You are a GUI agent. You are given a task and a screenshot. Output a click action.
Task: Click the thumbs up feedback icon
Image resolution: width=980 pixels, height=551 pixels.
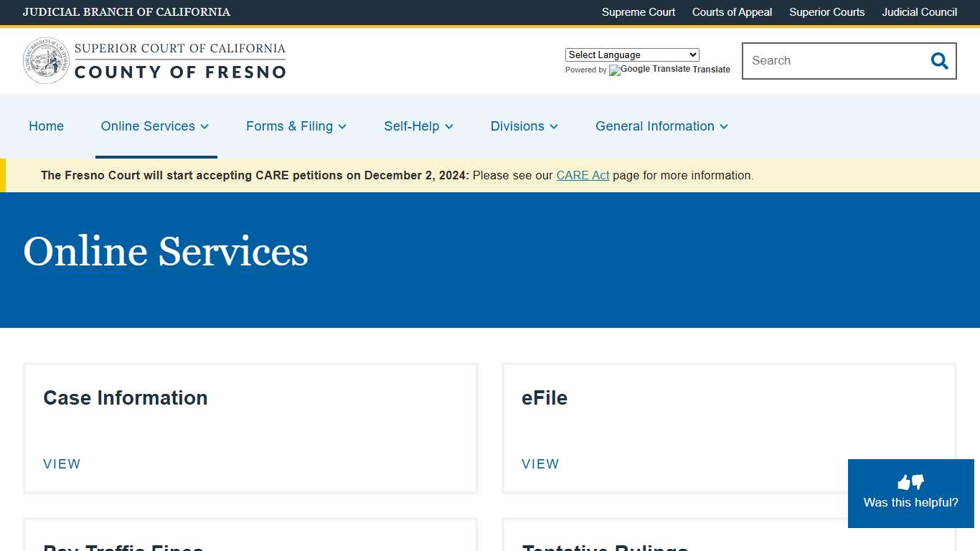coord(904,481)
